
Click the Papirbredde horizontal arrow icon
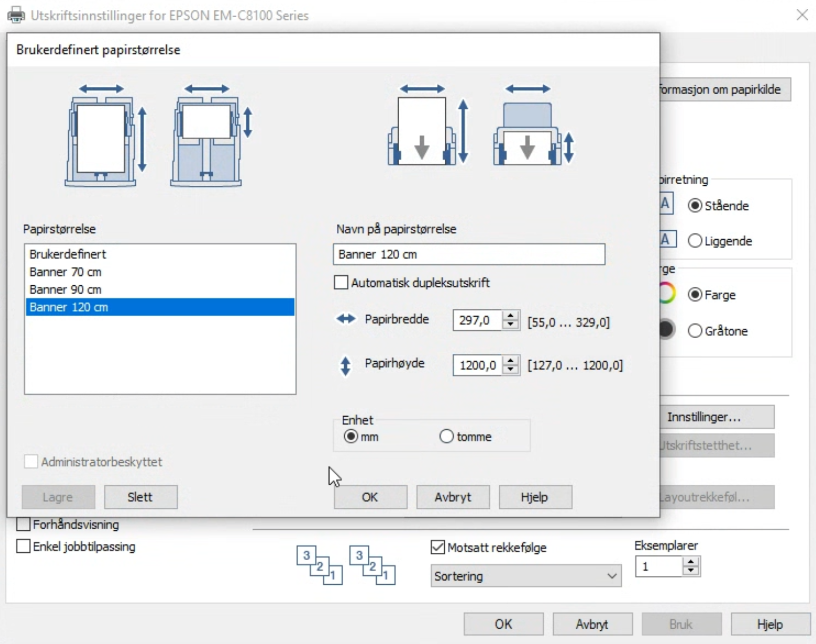346,319
